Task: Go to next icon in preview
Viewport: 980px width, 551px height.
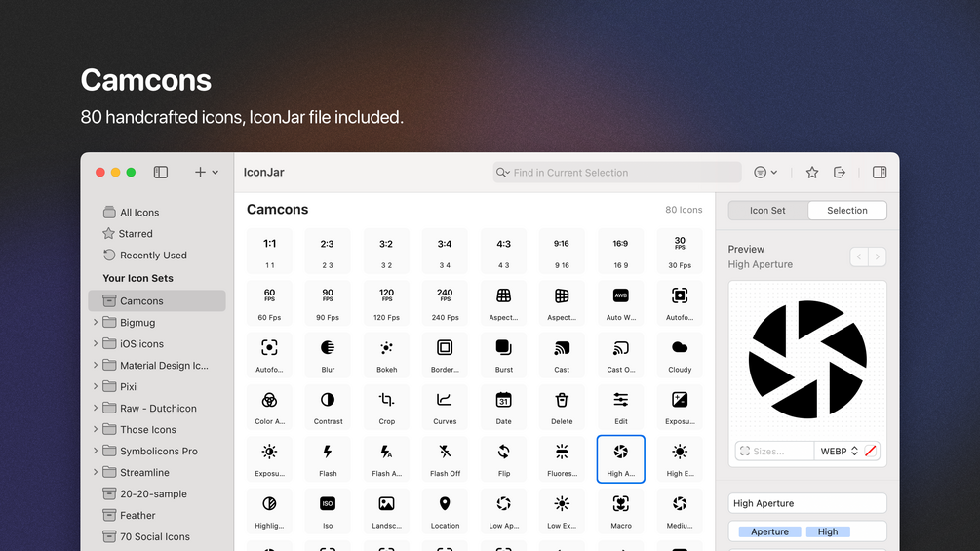Action: [878, 256]
